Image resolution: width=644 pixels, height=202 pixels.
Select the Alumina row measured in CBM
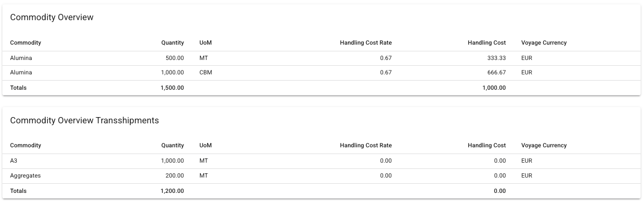(21, 73)
